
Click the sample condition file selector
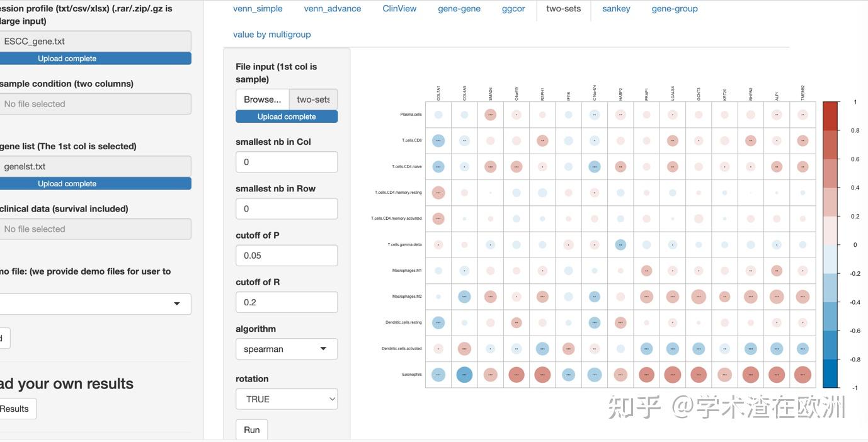pos(94,103)
